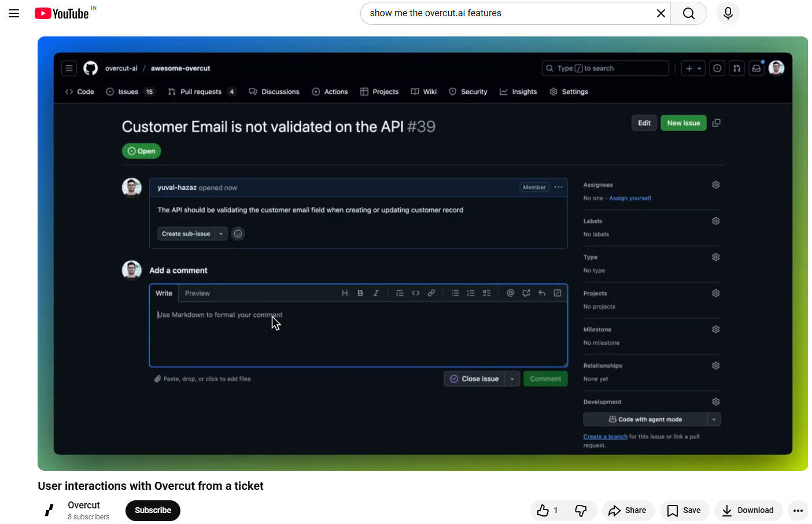Open the Assignees gear settings

click(x=715, y=185)
